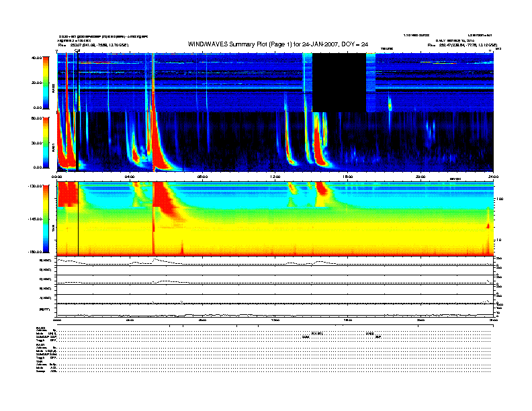Click the 12:00 tick label under RAD1 spectrogram
The width and height of the screenshot is (532, 411).
click(275, 177)
